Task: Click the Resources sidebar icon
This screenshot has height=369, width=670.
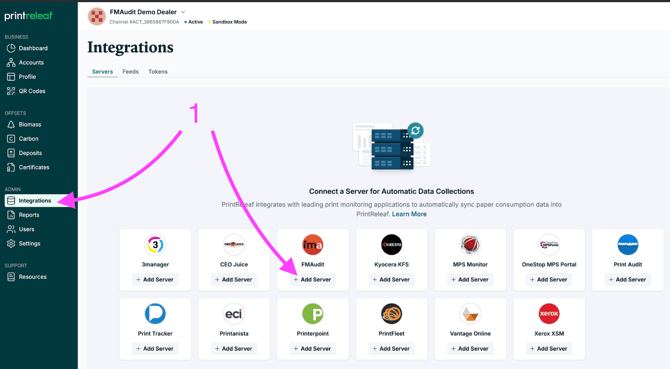Action: point(11,277)
